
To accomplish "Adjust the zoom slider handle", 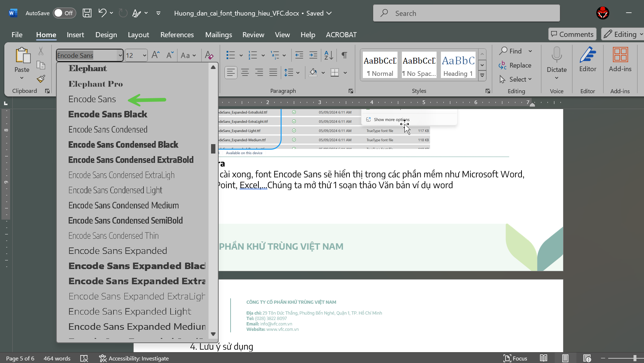I will [635, 358].
